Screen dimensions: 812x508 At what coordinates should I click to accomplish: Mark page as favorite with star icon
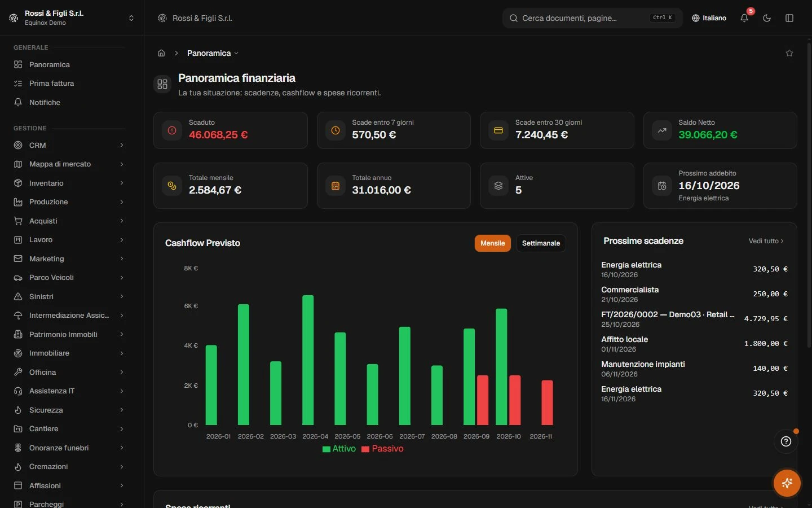point(789,53)
